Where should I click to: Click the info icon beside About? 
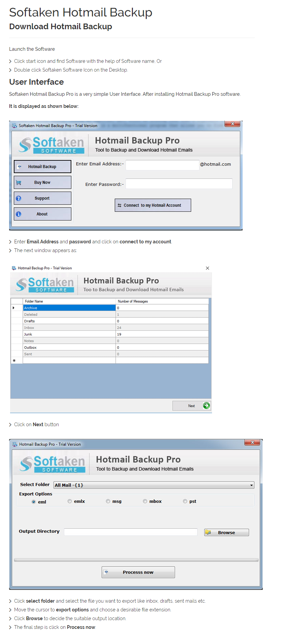tap(19, 214)
